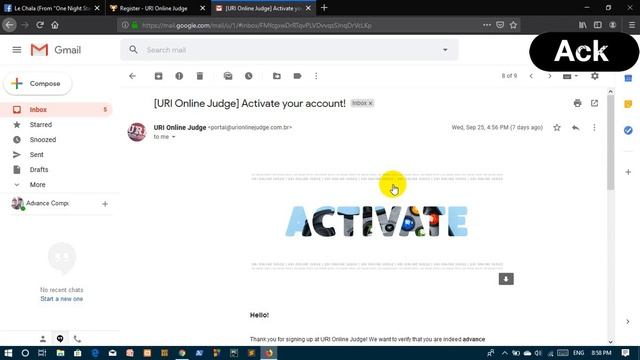Star the URI Online Judge message
This screenshot has height=360, width=640.
[x=557, y=128]
